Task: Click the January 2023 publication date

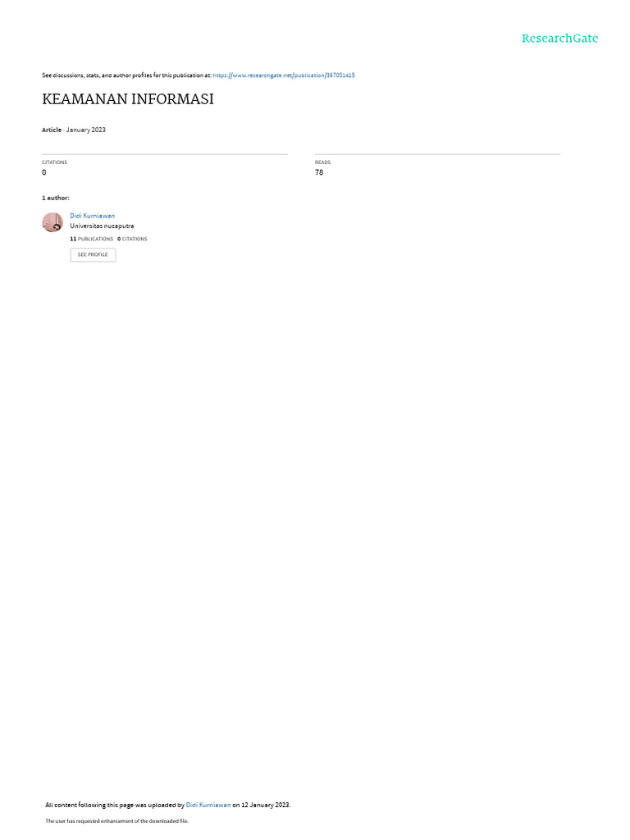Action: point(85,130)
